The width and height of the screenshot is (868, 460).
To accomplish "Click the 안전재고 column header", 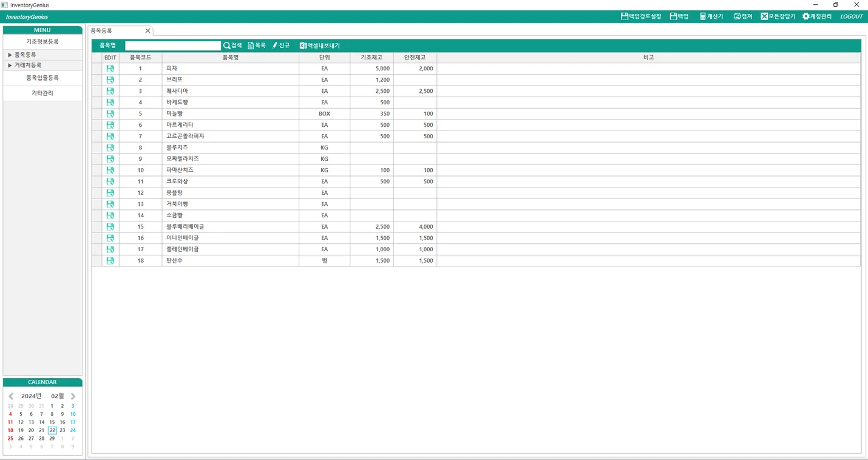I will click(x=415, y=58).
